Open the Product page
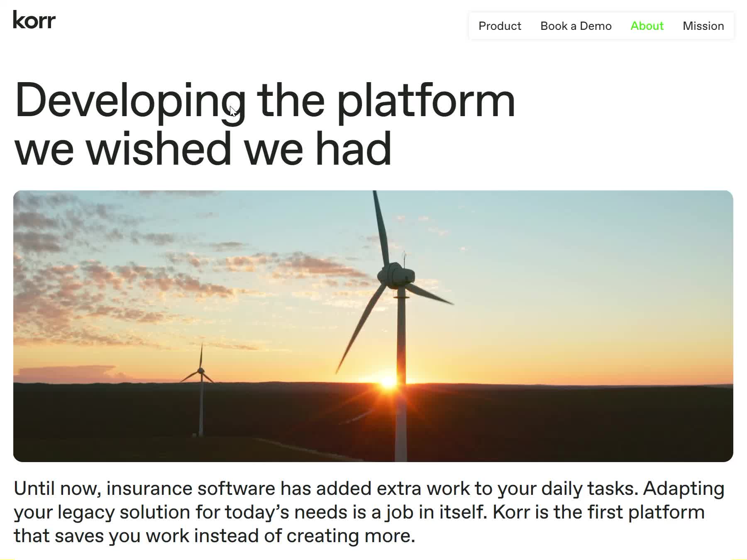Image resolution: width=747 pixels, height=560 pixels. pyautogui.click(x=500, y=26)
